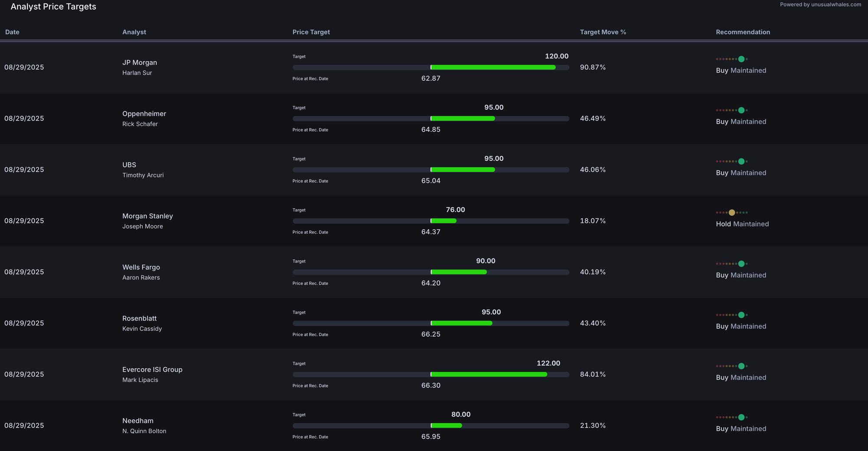Select the UBS analyst firm
Viewport: 868px width, 451px height.
click(x=129, y=165)
